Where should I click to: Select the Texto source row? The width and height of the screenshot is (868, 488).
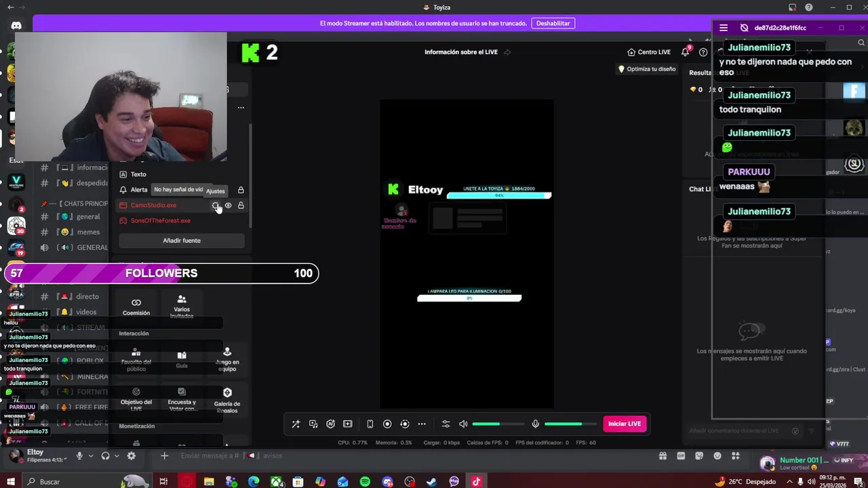(x=181, y=174)
